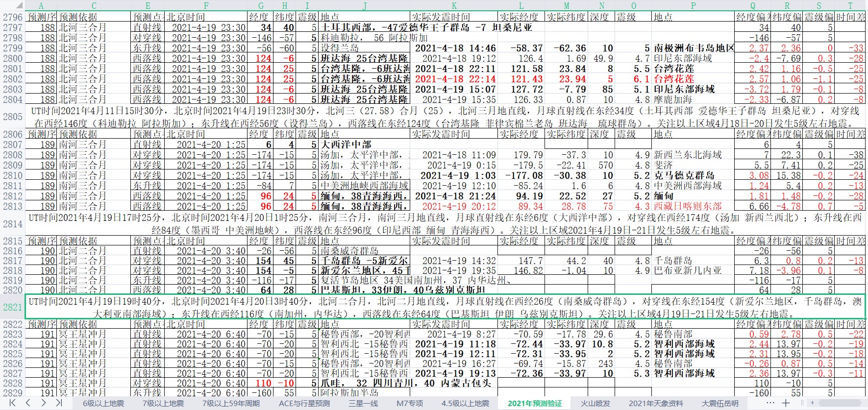The image size is (868, 410).
Task: Select the ACE与行星预测 sheet tab
Action: click(304, 403)
